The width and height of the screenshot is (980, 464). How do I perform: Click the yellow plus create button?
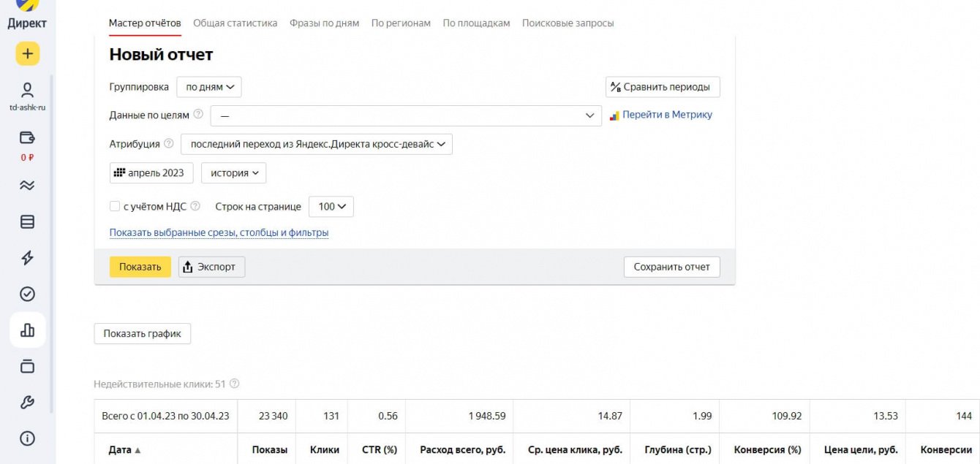[x=28, y=53]
